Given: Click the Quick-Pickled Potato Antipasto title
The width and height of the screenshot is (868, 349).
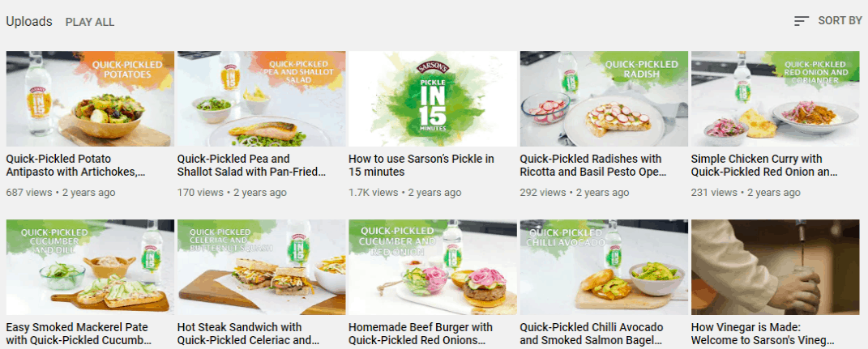Looking at the screenshot, I should 76,165.
